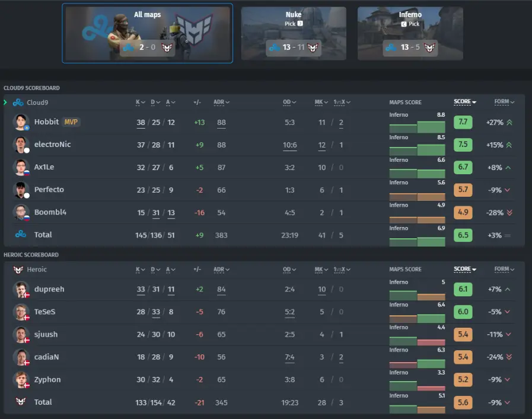Screen dimensions: 532x419
Task: Open cadiaN's player name link
Action: [46, 357]
